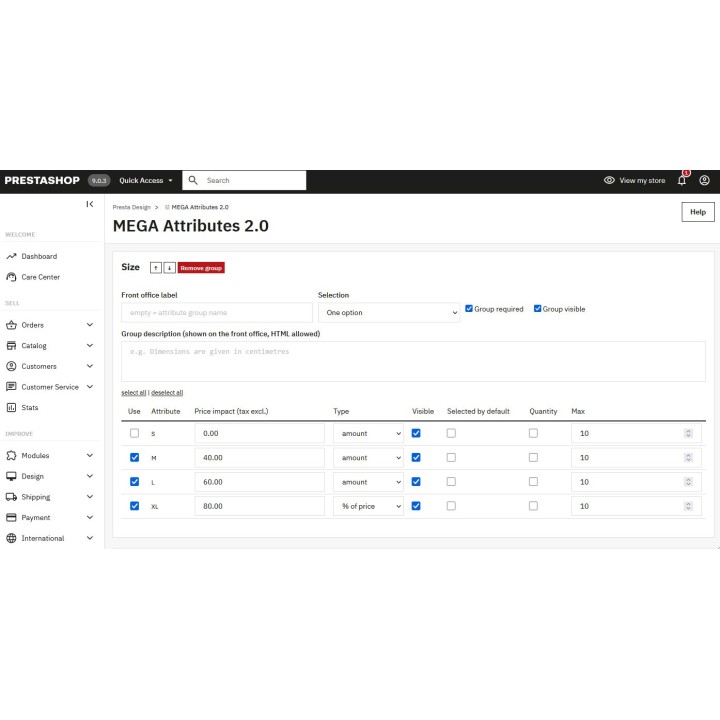Open Type dropdown in the S row

pyautogui.click(x=368, y=433)
